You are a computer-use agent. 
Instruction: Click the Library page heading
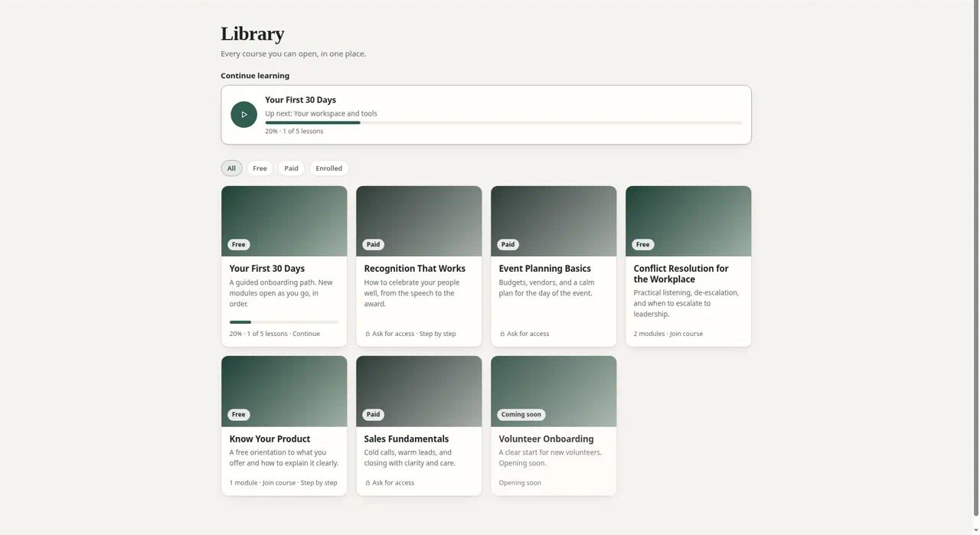point(253,34)
